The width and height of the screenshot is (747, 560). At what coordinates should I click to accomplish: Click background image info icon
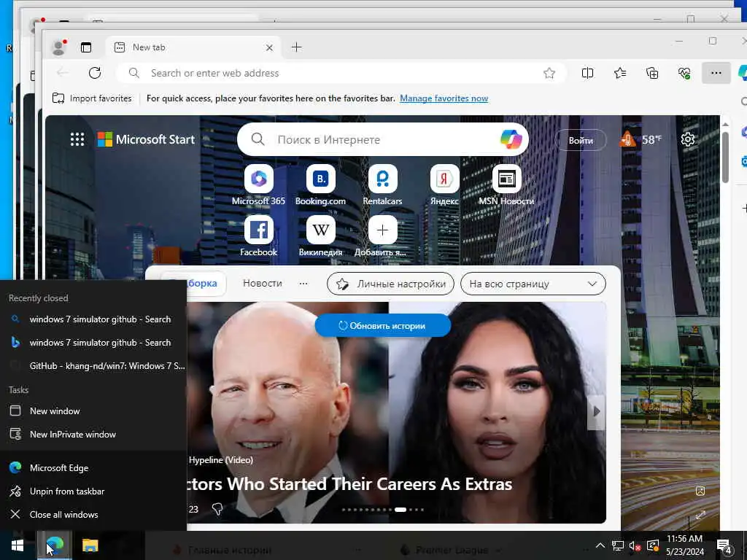pyautogui.click(x=700, y=491)
